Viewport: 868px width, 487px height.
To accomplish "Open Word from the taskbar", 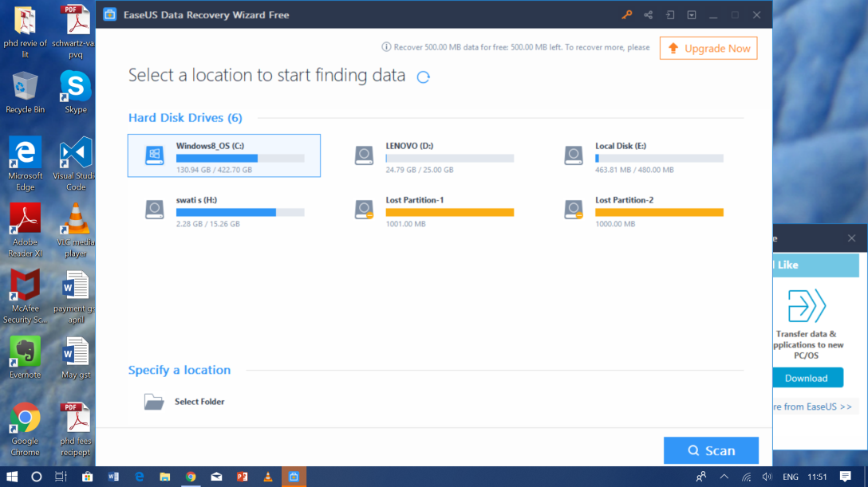I will 113,477.
